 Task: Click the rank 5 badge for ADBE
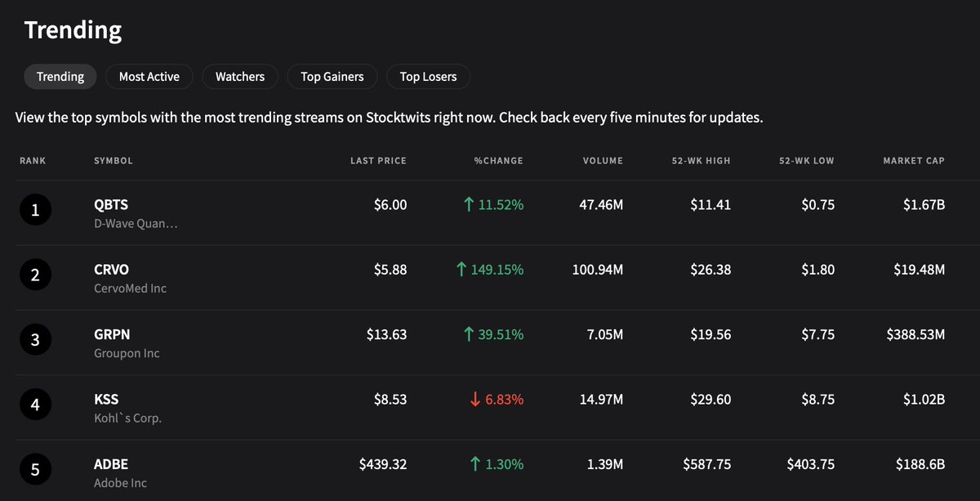(35, 469)
